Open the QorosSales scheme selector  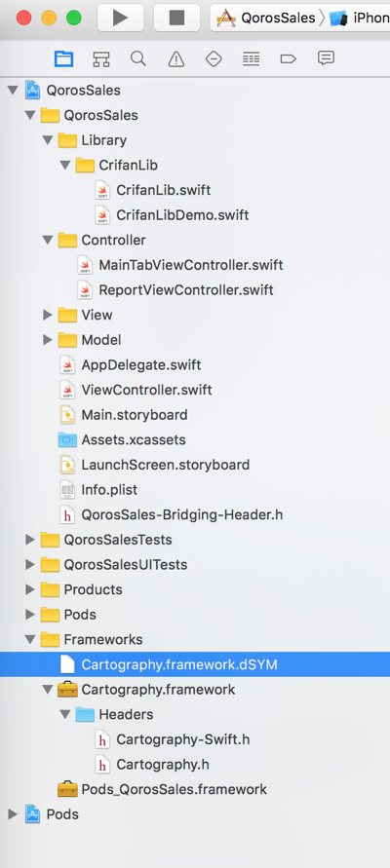tap(266, 18)
